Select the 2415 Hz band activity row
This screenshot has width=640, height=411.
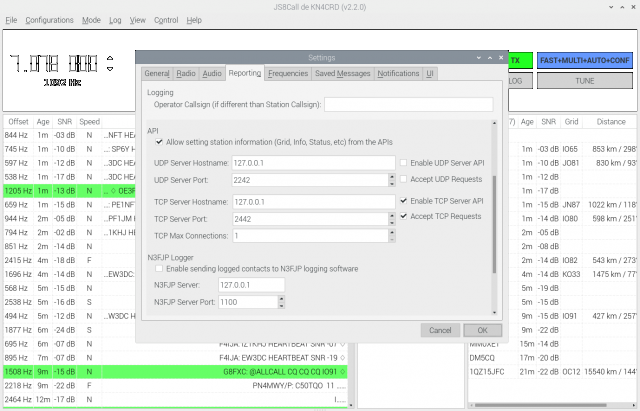click(x=69, y=260)
